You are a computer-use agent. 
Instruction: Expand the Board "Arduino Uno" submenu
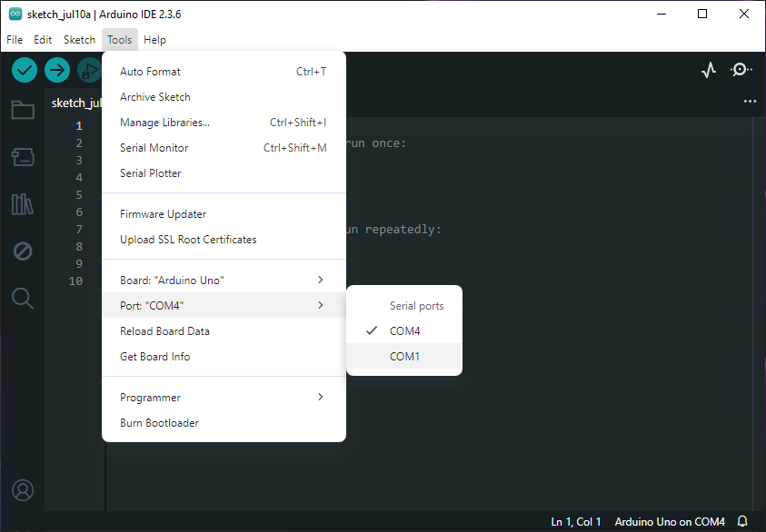[x=224, y=281]
